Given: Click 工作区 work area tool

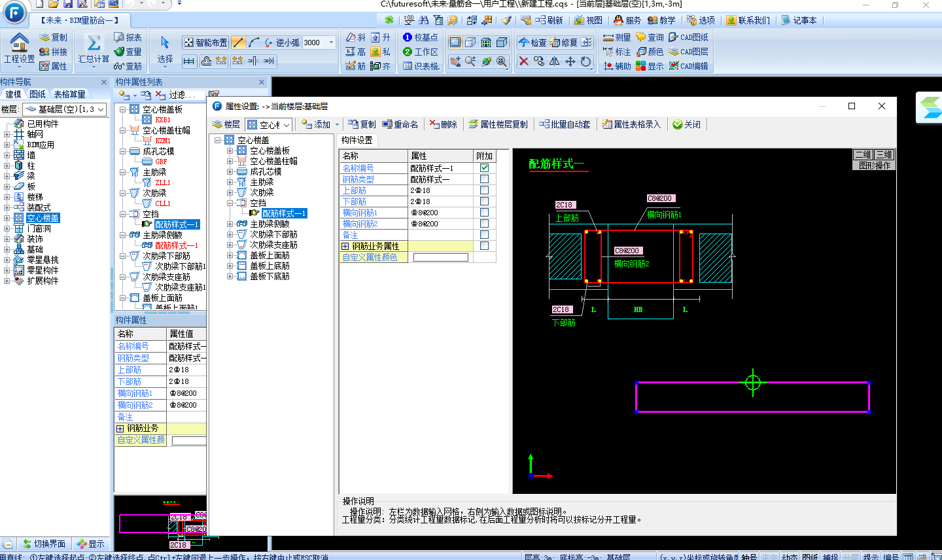Looking at the screenshot, I should 420,52.
